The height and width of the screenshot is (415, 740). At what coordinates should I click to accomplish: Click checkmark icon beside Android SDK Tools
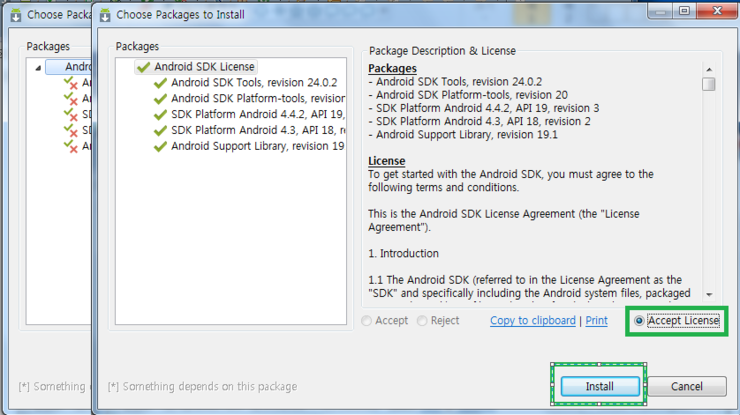coord(160,83)
